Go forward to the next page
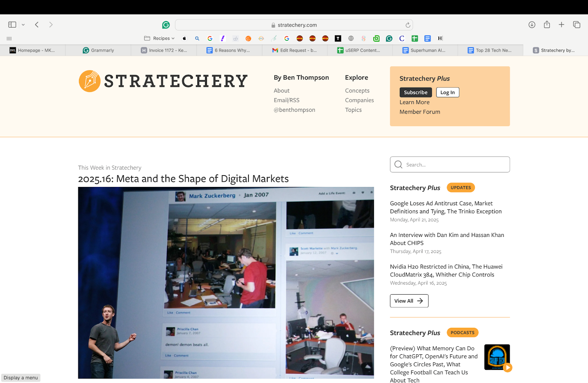This screenshot has width=588, height=383. (51, 25)
